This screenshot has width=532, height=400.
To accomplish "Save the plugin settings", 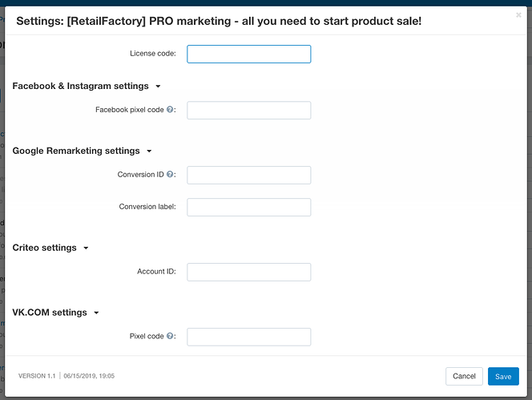I will click(503, 376).
